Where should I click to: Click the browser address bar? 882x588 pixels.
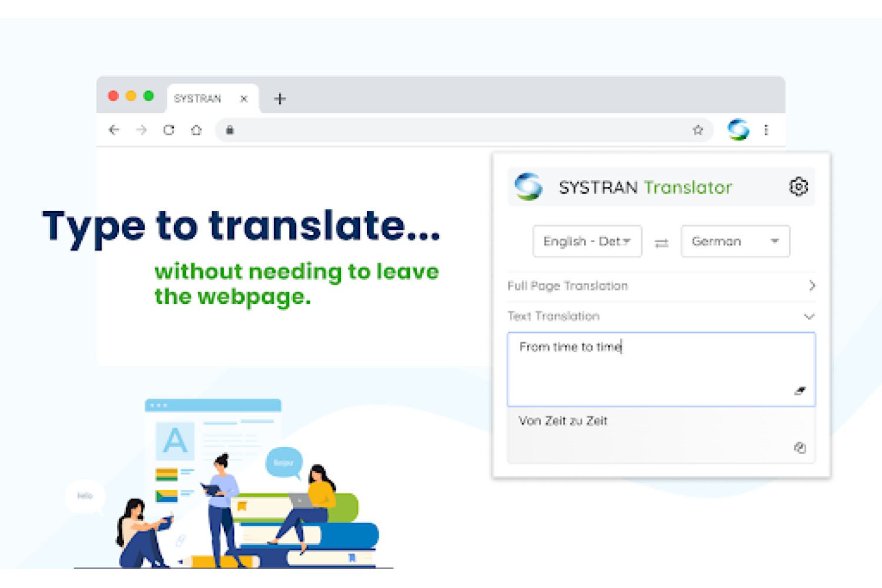[464, 130]
